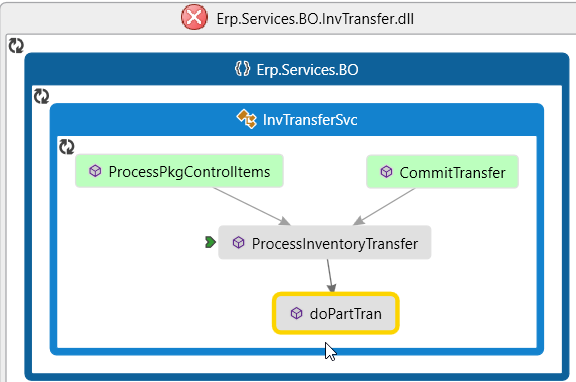Click the green arrow marker beside ProcessInventoryTransfer
576x382 pixels.
pos(210,242)
